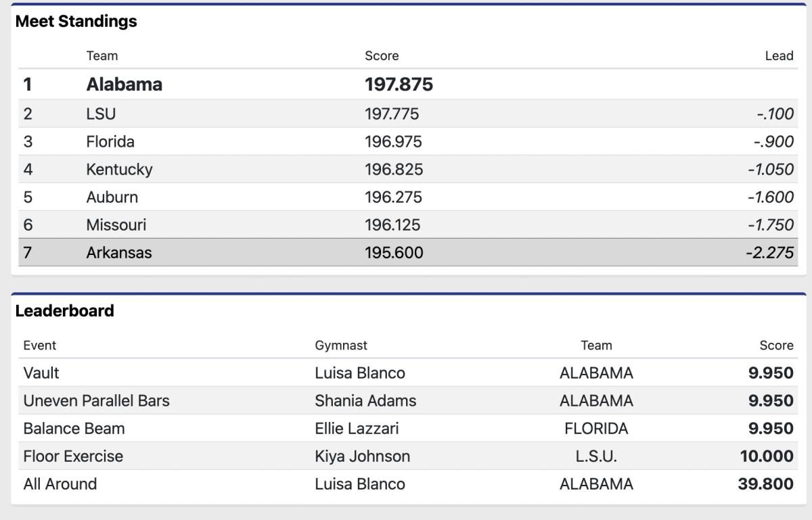Click Kiya Johnson's 10.000 score
Screen dimensions: 812x520
coord(767,456)
